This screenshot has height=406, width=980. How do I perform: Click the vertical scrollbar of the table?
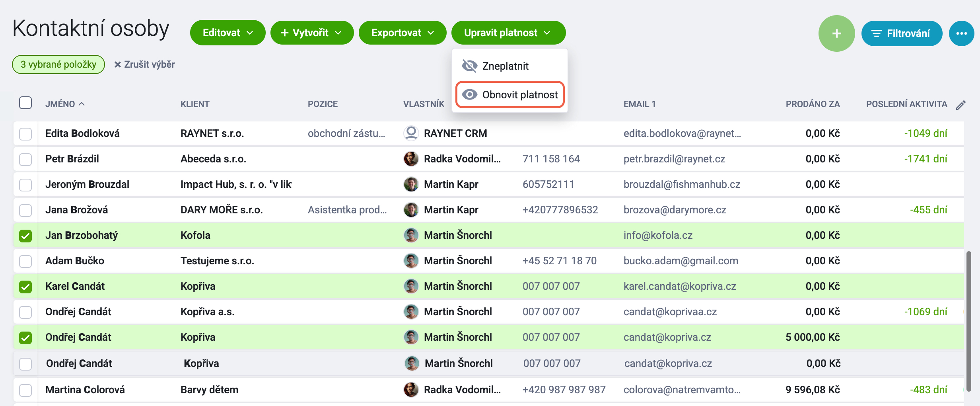(969, 321)
